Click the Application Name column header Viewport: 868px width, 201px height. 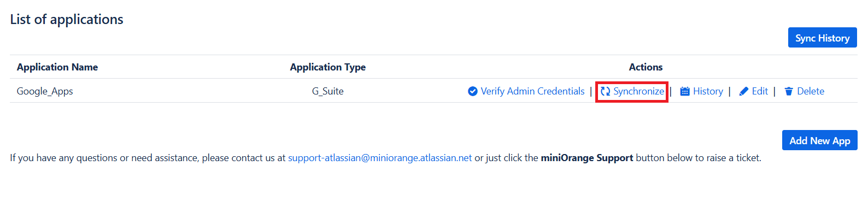(x=57, y=67)
